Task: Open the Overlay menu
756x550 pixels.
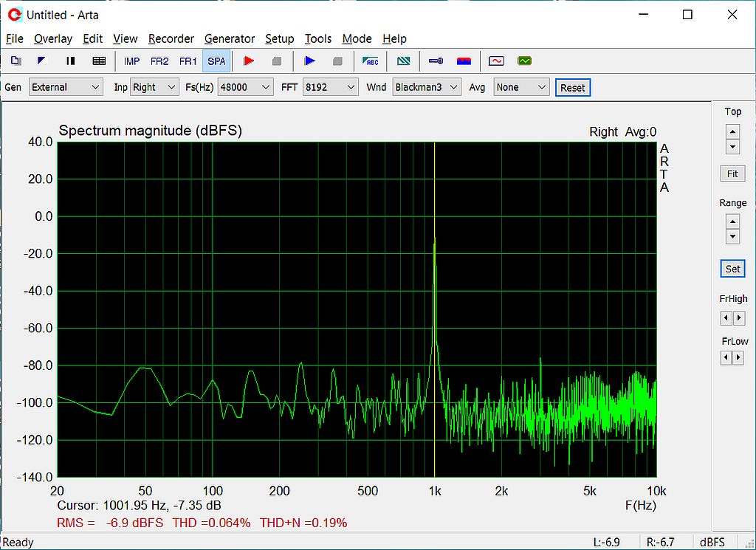Action: (53, 38)
